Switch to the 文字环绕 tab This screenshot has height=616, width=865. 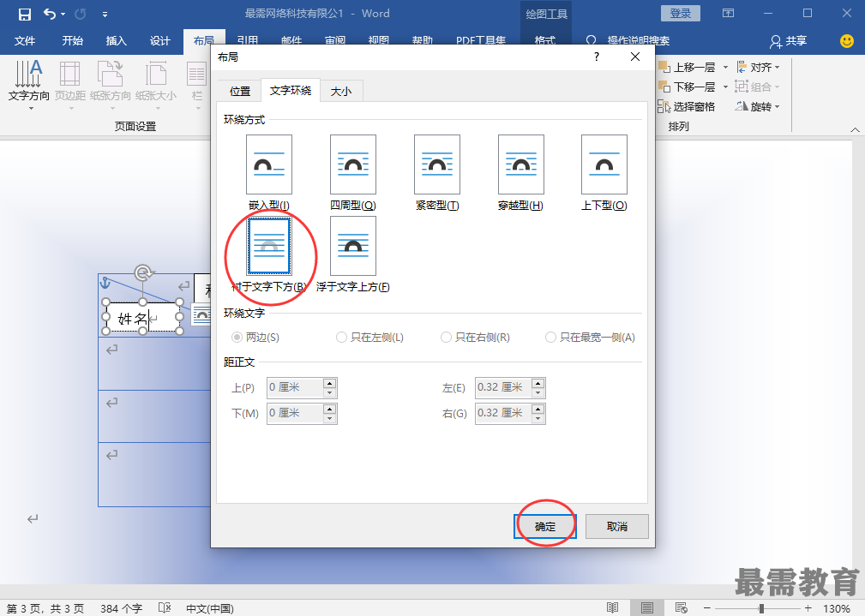point(290,91)
